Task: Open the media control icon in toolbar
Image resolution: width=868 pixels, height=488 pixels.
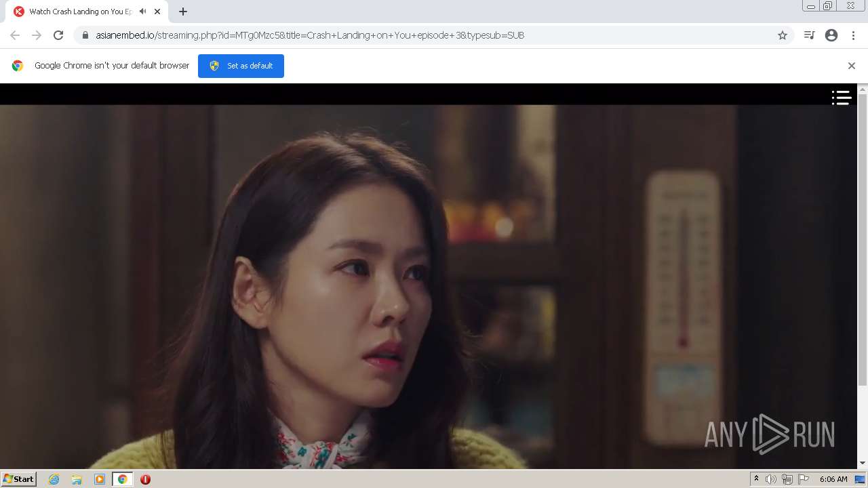Action: (809, 35)
